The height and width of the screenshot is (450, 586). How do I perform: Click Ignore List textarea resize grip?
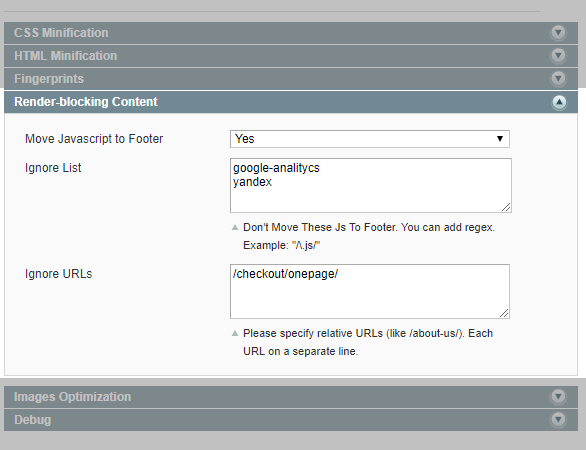pyautogui.click(x=506, y=207)
